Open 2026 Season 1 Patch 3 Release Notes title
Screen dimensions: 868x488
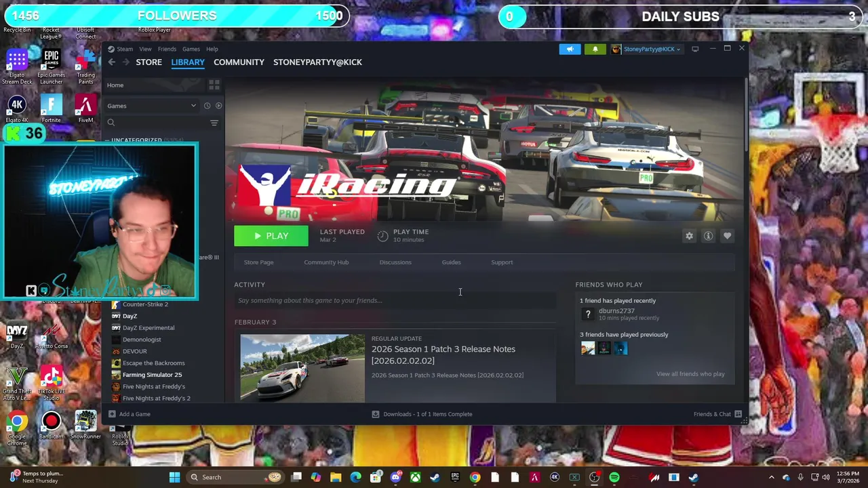[443, 354]
